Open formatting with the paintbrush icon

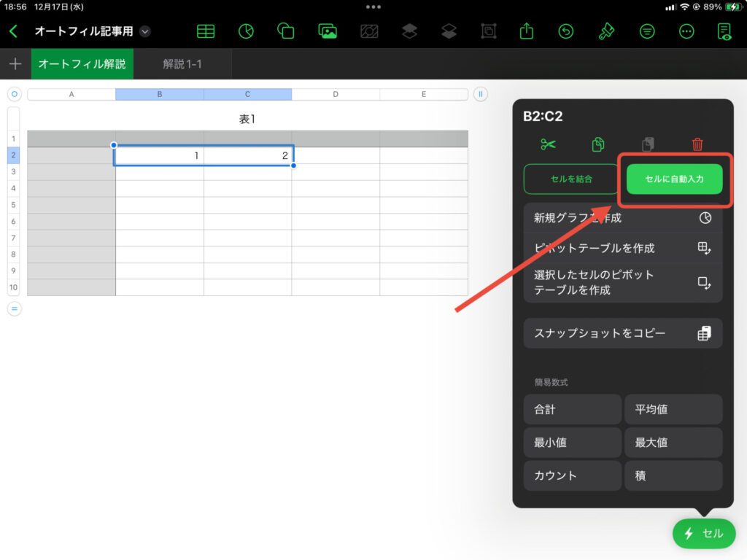point(606,31)
